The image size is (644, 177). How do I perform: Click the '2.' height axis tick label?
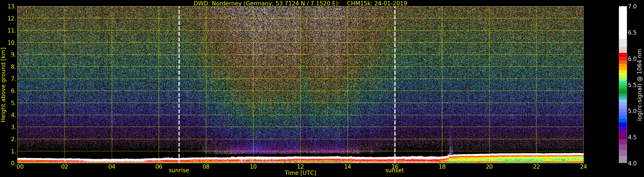[14, 139]
